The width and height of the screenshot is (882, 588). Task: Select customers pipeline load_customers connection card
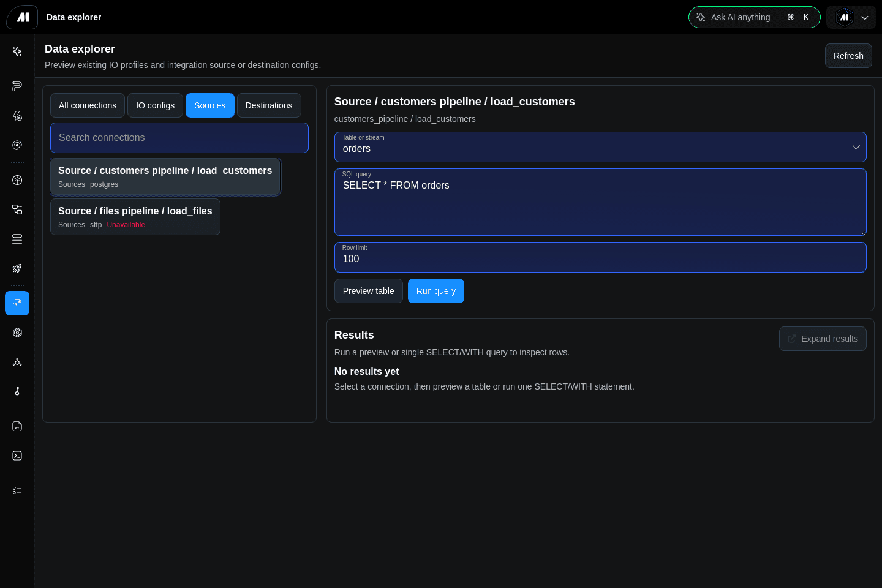pos(165,176)
